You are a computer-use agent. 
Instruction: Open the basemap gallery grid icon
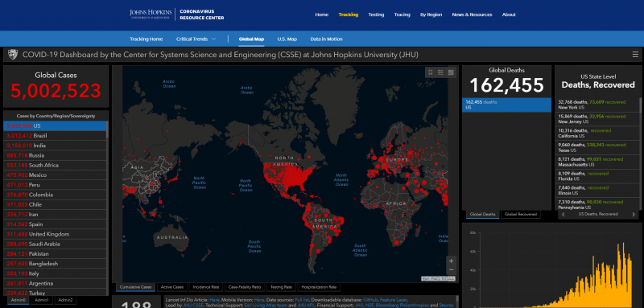point(451,72)
